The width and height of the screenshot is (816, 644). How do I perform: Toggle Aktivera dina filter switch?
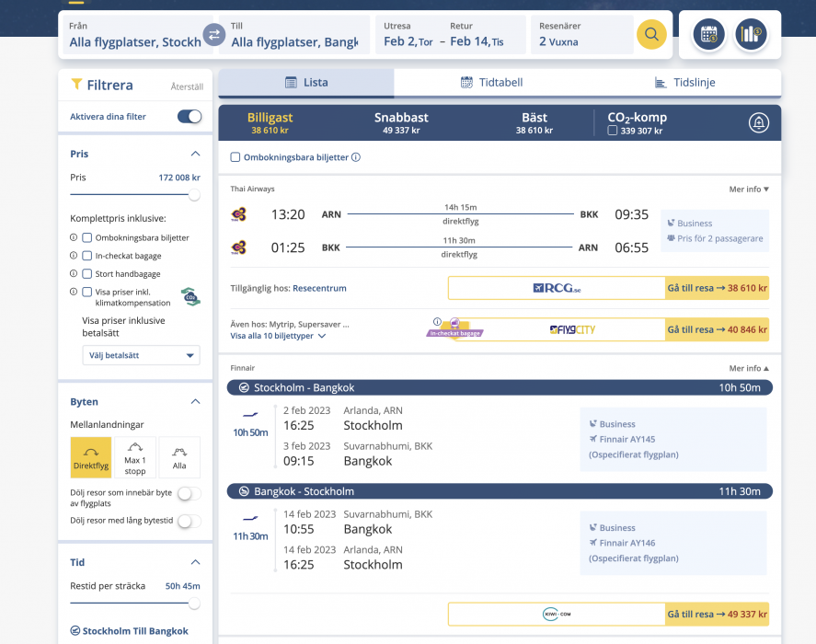pos(190,117)
